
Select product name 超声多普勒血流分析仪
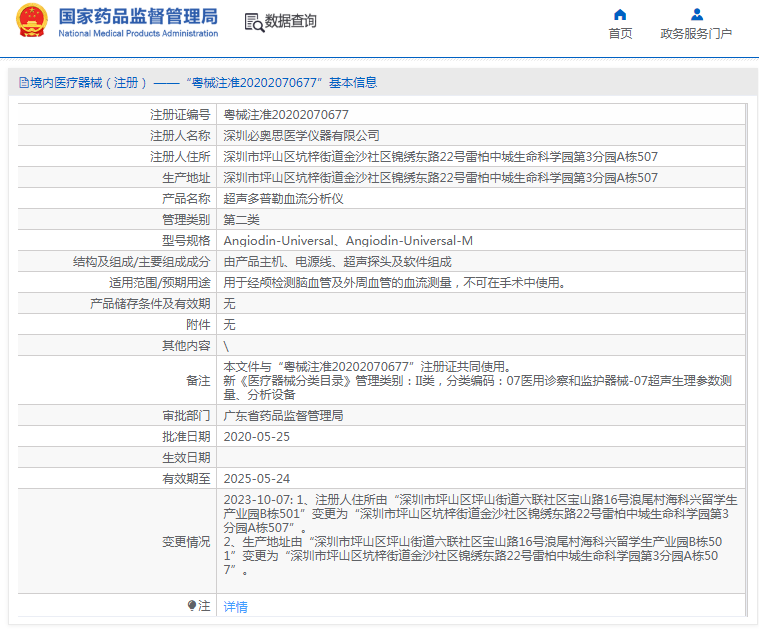point(283,199)
